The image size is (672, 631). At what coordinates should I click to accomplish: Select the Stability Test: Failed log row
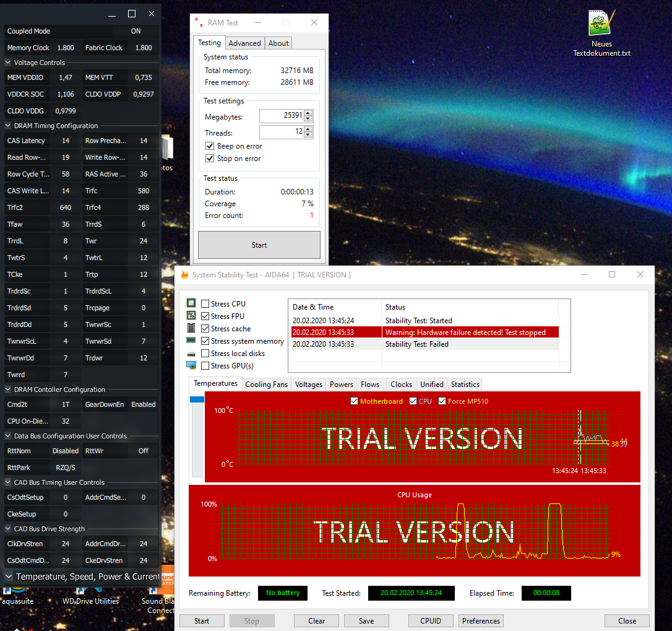tap(424, 344)
